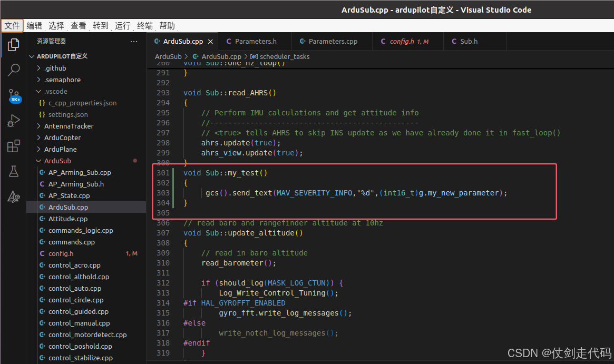Switch to the Parameters.h tab

[x=255, y=41]
